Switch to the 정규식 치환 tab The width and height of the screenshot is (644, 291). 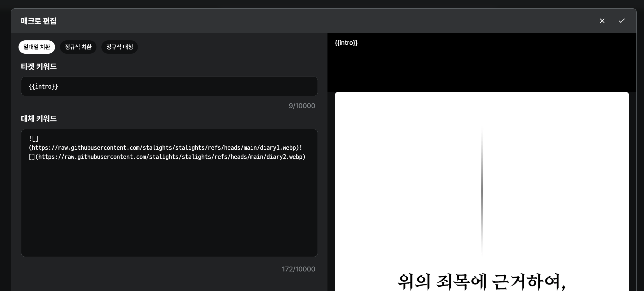pos(78,47)
